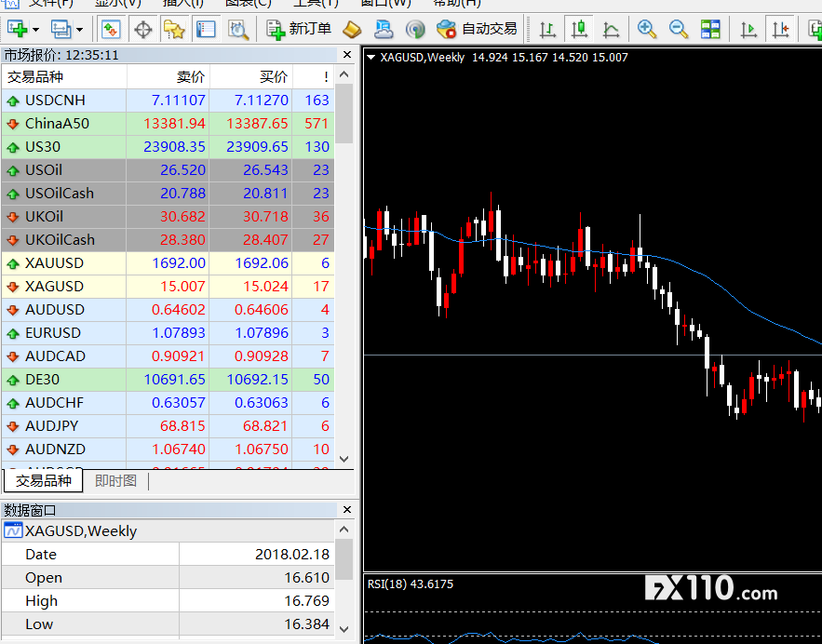822x644 pixels.
Task: Select the AUDUSD symbol row
Action: [168, 310]
